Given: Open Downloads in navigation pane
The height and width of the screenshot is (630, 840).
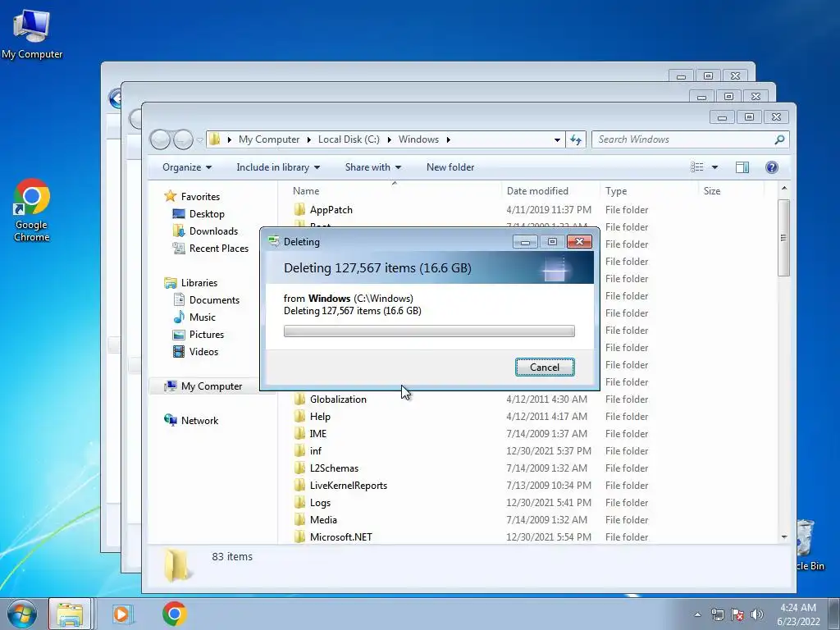Looking at the screenshot, I should tap(213, 231).
